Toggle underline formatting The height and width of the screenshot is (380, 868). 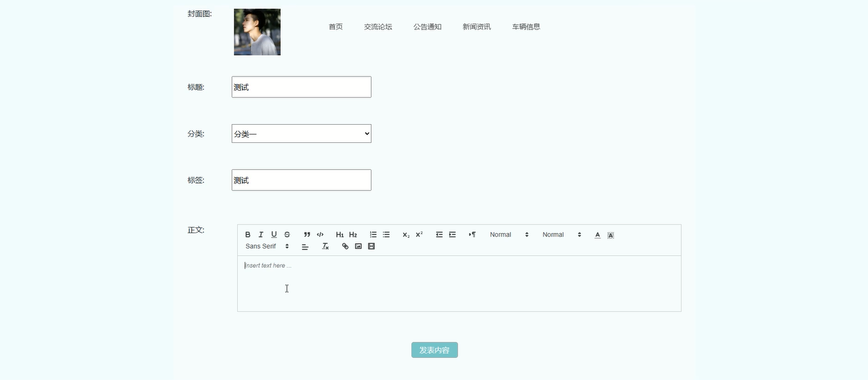click(x=274, y=234)
